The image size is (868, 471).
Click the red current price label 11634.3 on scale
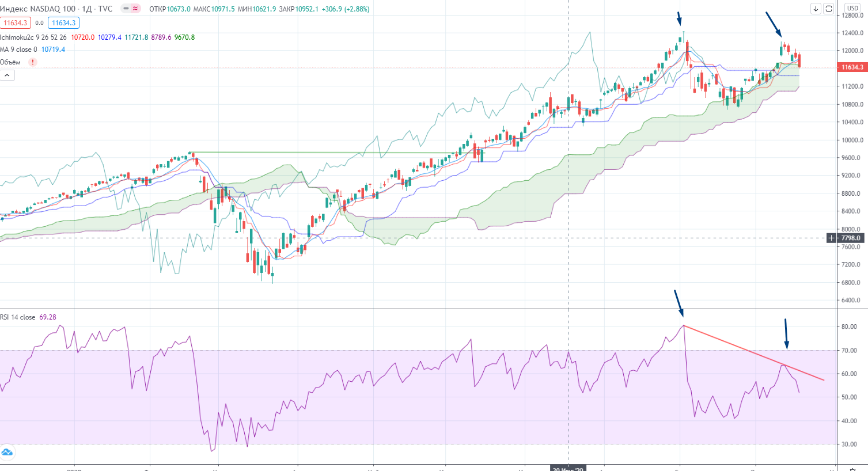point(852,67)
